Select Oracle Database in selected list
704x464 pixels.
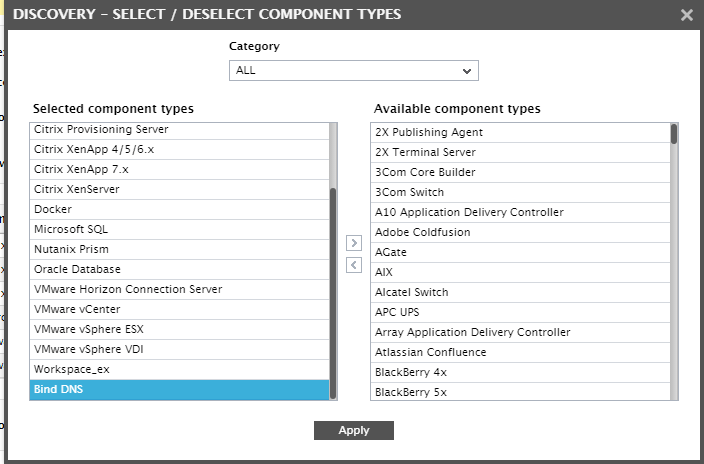(179, 270)
